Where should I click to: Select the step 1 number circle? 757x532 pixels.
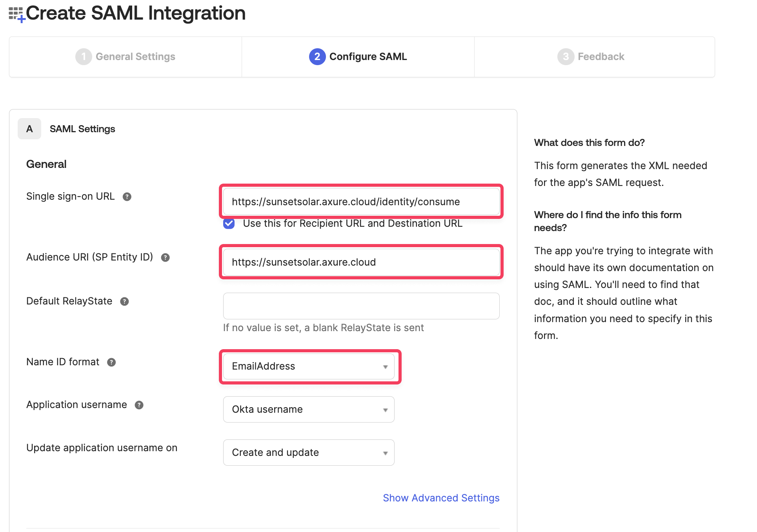(84, 57)
